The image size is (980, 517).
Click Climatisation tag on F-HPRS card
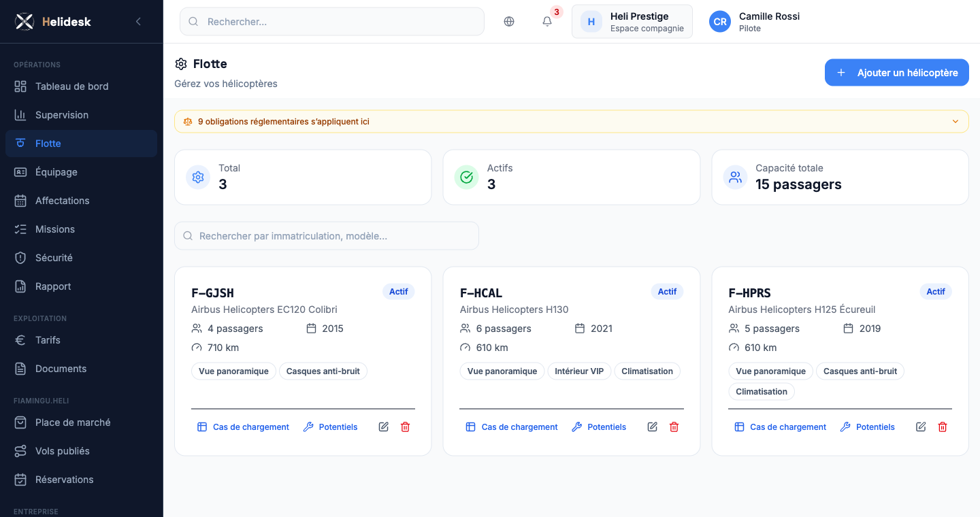(762, 392)
